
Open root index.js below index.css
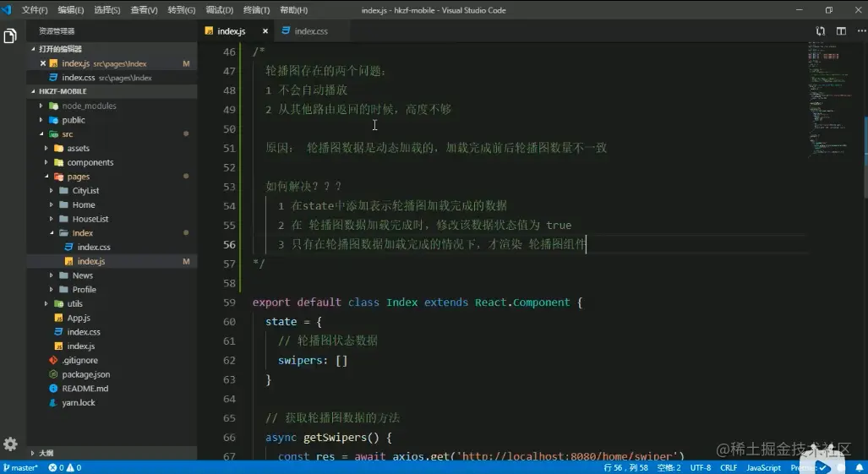[112, 346]
